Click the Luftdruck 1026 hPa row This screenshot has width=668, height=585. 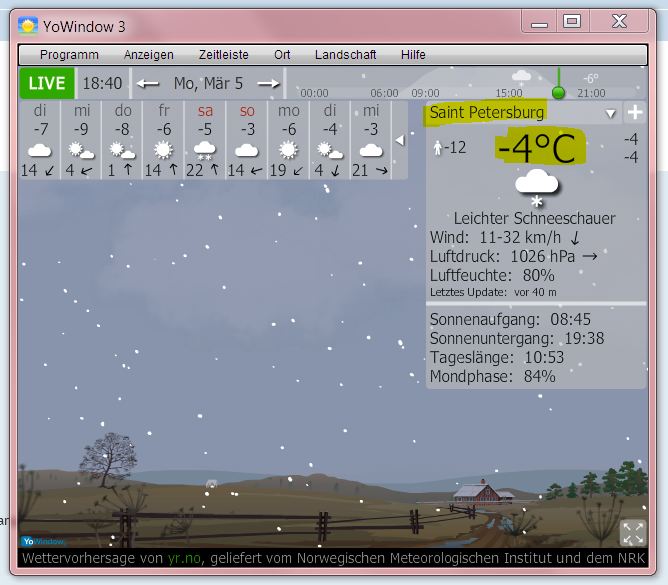click(x=513, y=256)
